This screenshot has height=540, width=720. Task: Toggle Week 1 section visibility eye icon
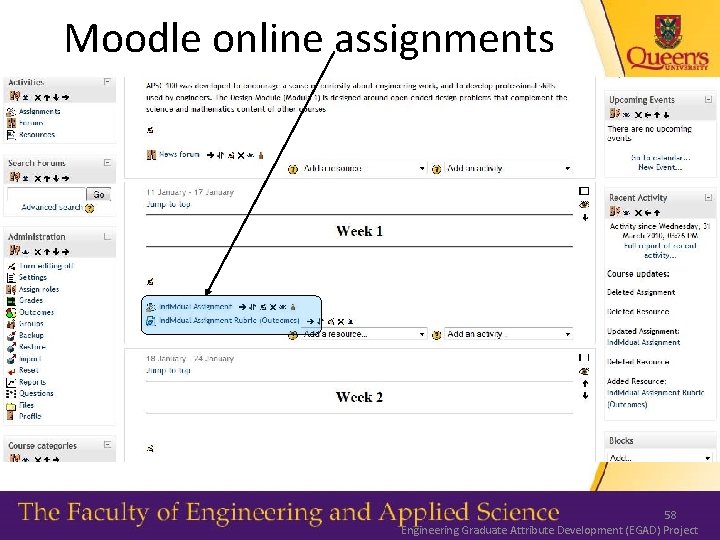tap(584, 205)
